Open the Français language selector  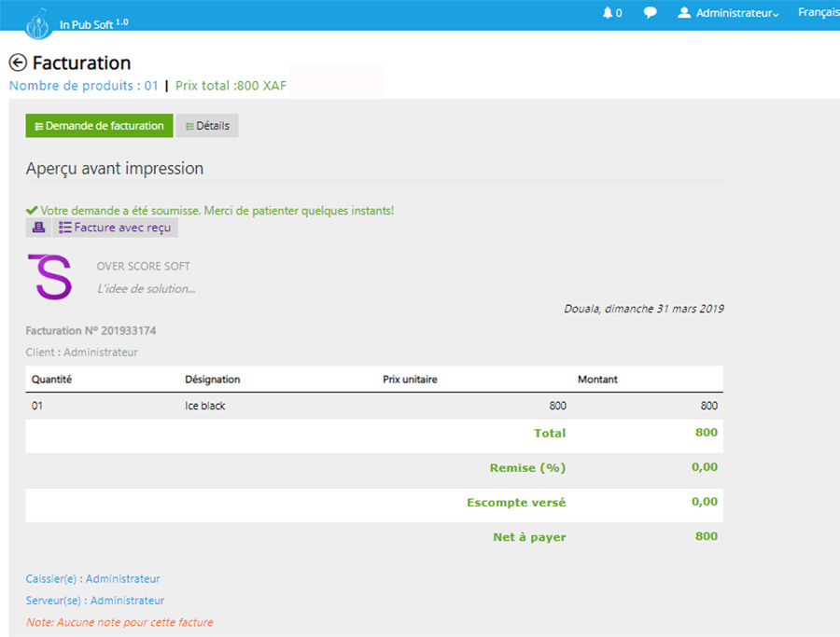(819, 12)
